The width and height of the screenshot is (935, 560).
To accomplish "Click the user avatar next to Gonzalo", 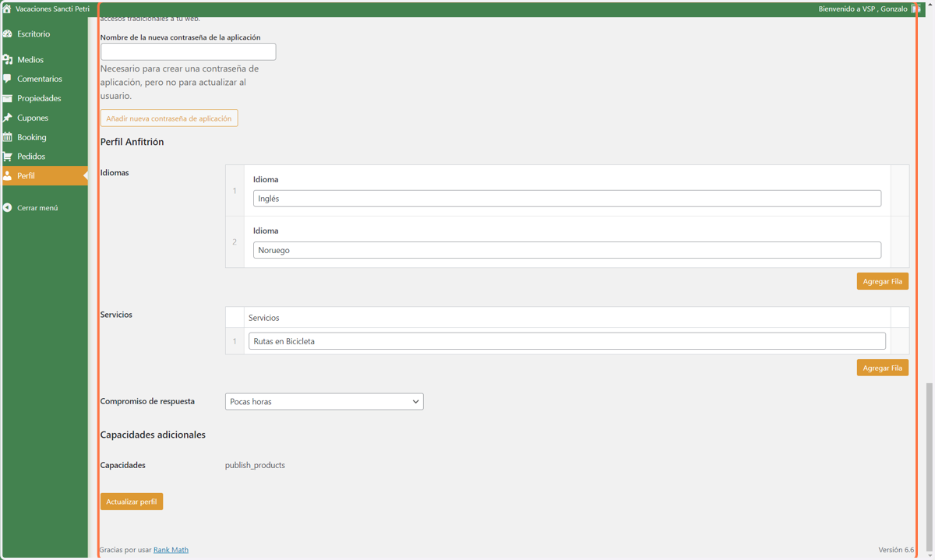I will coord(916,9).
